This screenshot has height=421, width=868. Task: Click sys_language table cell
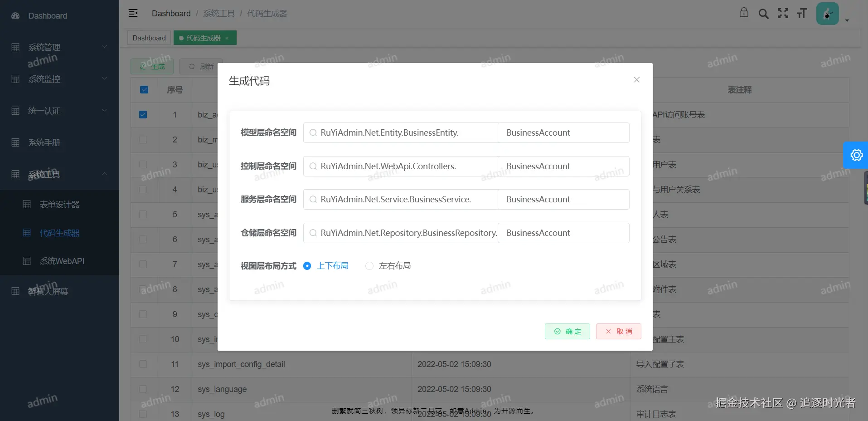point(302,389)
